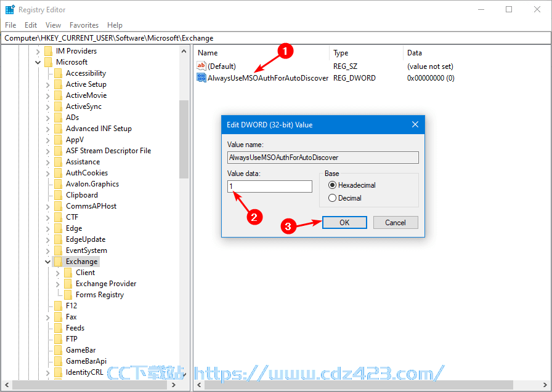Click the tree pane horizontal scrollbar thumb
Viewport: 552px width, 392px height.
tap(89, 385)
